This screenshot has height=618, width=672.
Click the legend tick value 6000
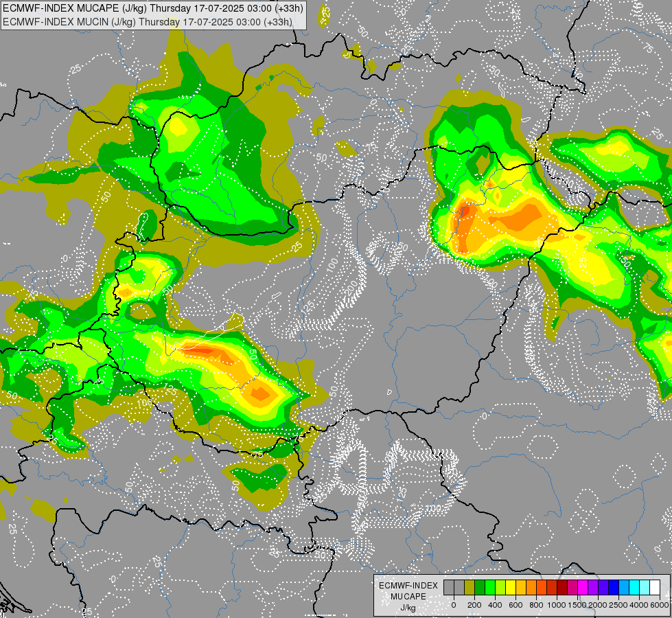[x=660, y=605]
